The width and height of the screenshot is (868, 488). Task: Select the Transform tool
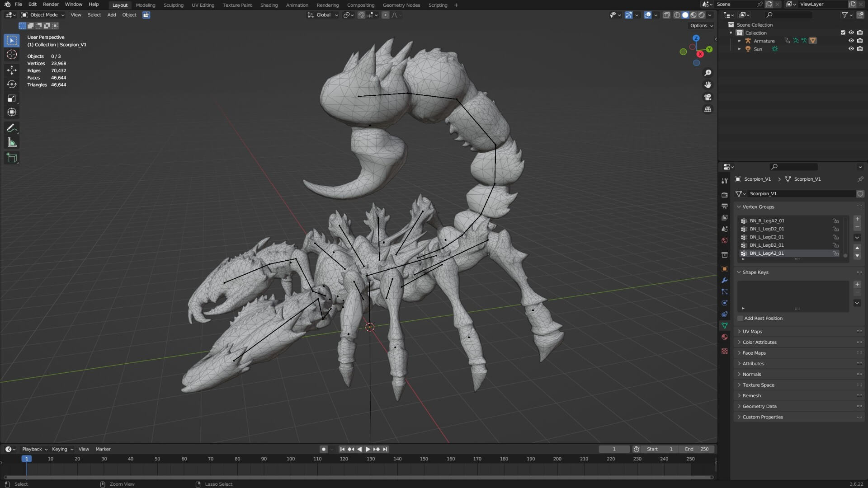point(12,112)
